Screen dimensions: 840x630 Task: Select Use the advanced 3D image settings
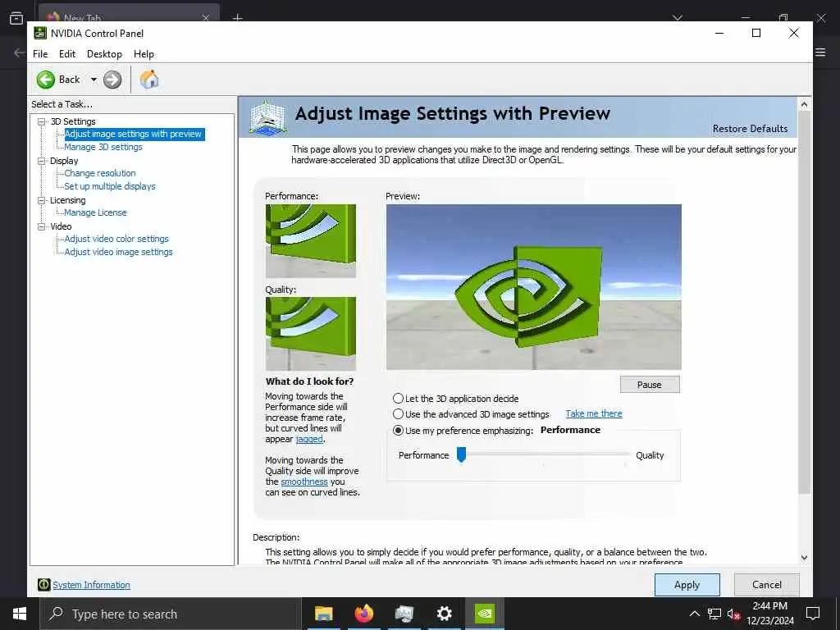(398, 414)
